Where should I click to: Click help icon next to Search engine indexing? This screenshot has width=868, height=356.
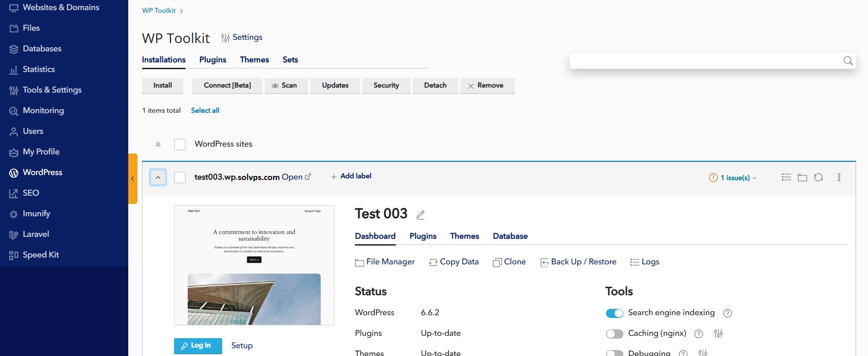(x=727, y=313)
